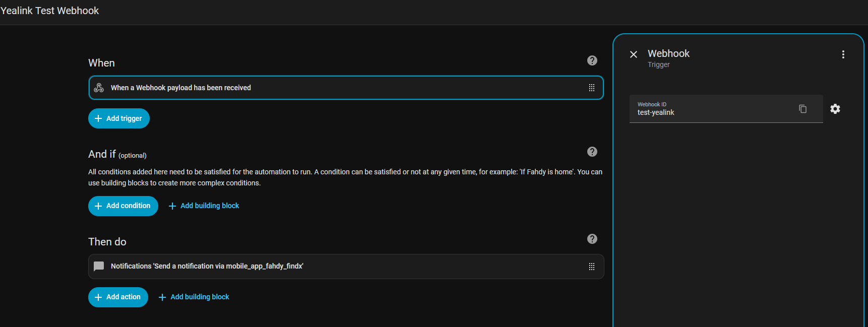Click the Add condition button
868x327 pixels.
point(123,206)
